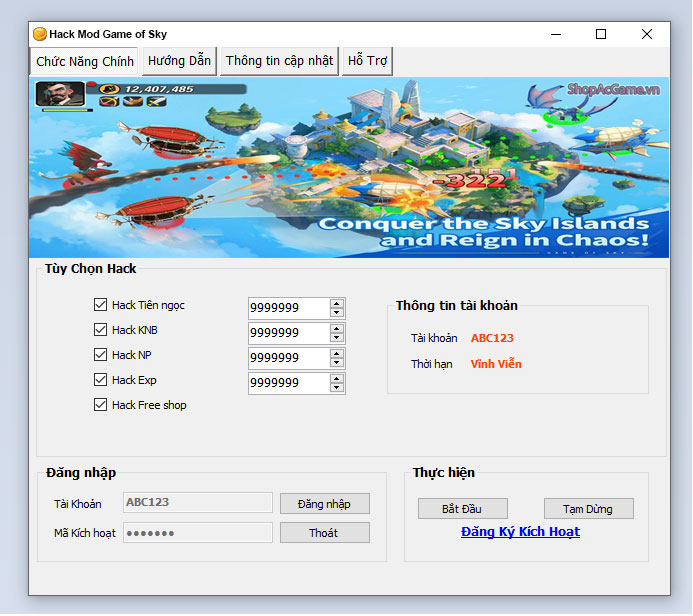The height and width of the screenshot is (616, 693).
Task: Click the gold coin app icon in the title bar
Action: point(40,34)
